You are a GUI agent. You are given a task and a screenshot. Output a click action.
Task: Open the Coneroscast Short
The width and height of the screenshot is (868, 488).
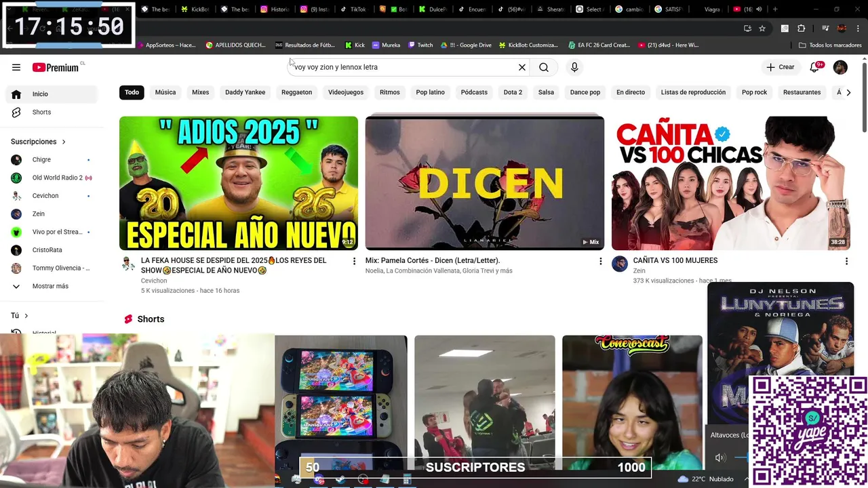[632, 403]
